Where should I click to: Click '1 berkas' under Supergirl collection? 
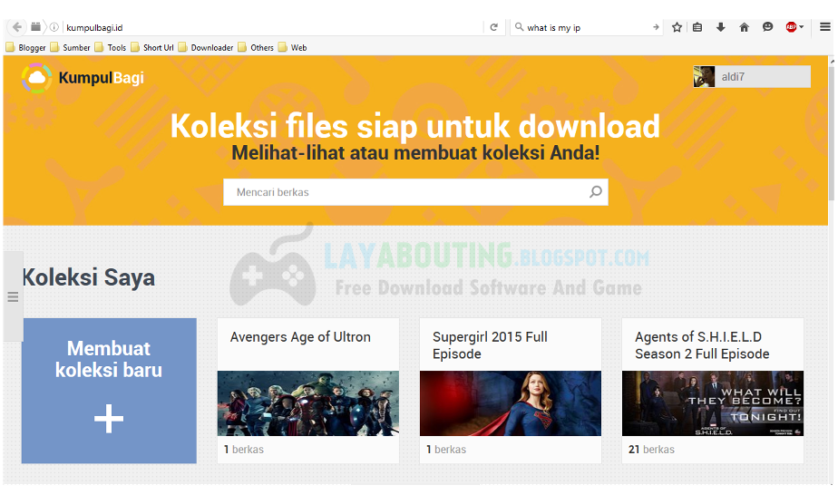pos(446,450)
